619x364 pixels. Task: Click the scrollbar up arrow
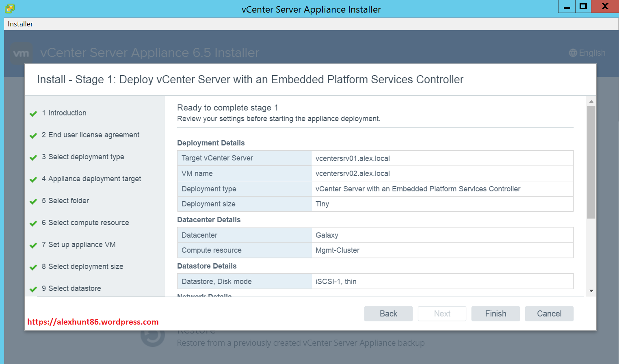coord(591,101)
